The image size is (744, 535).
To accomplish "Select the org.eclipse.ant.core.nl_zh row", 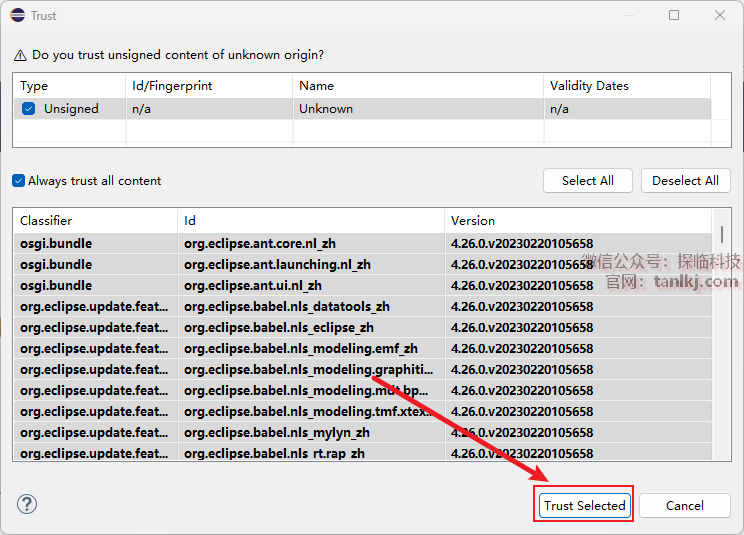I will click(x=277, y=244).
